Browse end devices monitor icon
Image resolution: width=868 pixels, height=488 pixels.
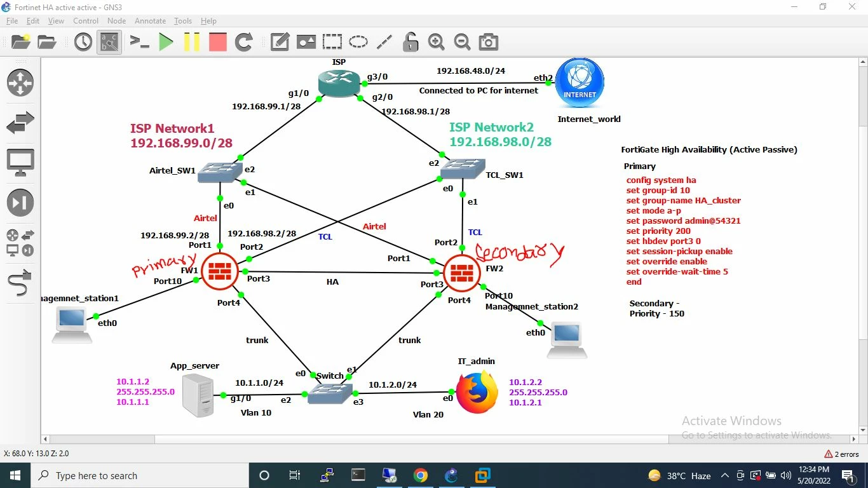click(x=20, y=163)
